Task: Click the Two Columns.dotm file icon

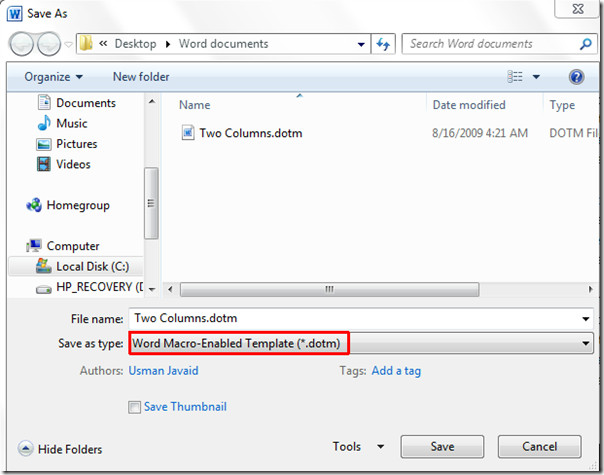Action: tap(188, 133)
